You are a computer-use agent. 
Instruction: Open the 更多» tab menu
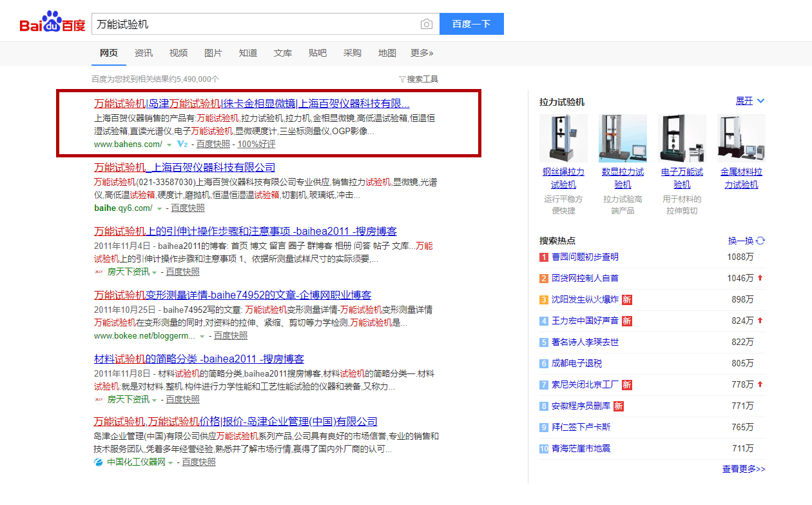[422, 53]
